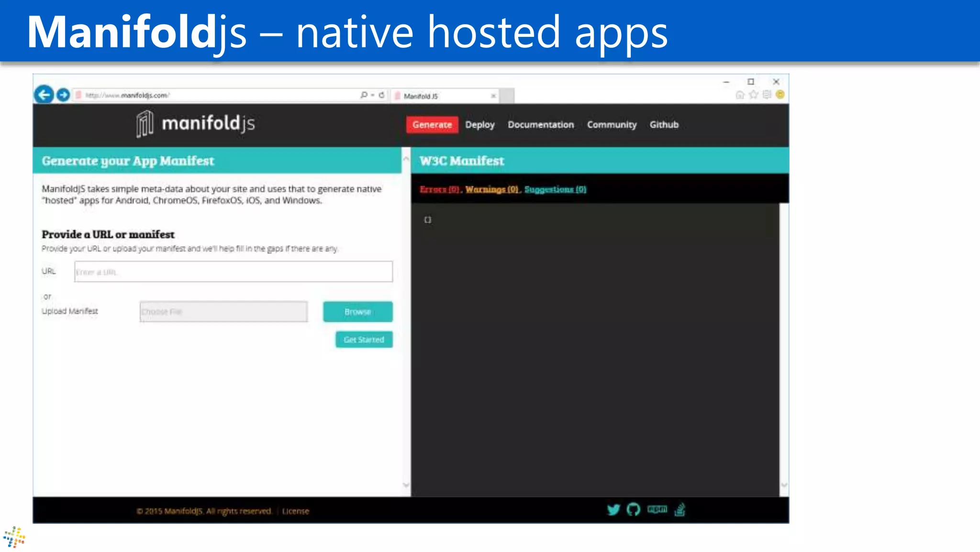Image resolution: width=980 pixels, height=552 pixels.
Task: Click the Errors (0) link
Action: tap(439, 190)
